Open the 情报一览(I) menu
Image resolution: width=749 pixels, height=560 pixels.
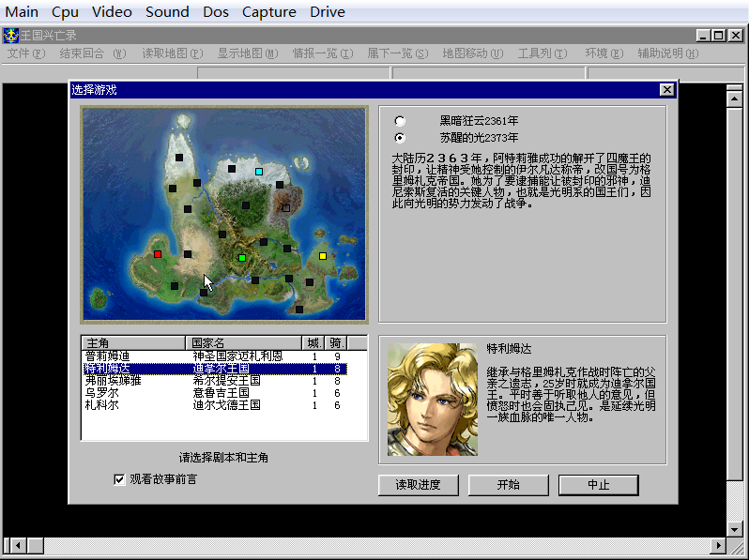tap(323, 53)
